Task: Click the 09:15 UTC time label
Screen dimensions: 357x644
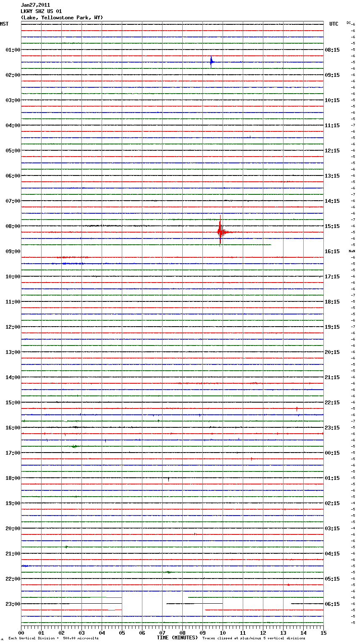Action: pos(332,75)
